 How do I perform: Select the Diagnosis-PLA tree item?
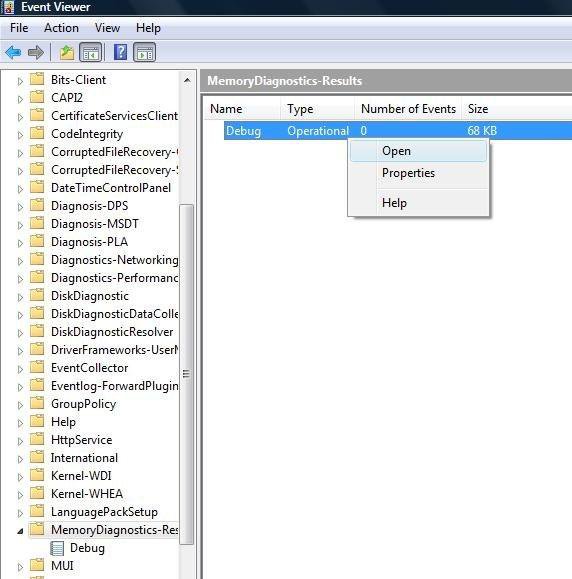pos(89,241)
